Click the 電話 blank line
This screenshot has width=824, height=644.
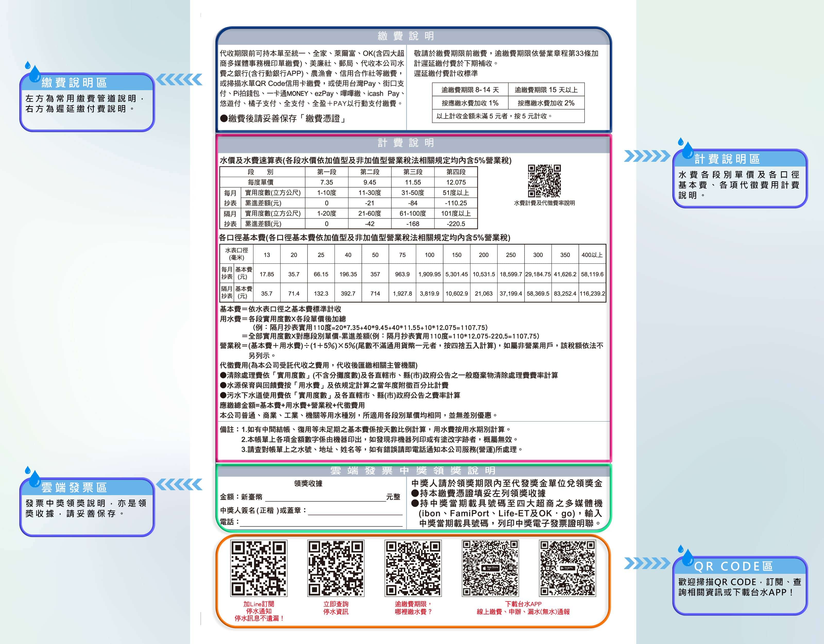[321, 523]
